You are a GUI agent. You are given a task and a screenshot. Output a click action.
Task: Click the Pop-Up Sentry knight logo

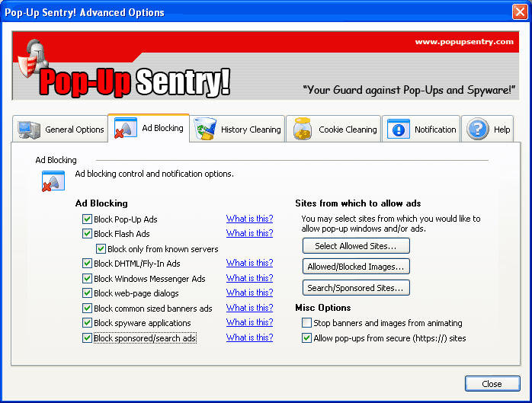[33, 59]
